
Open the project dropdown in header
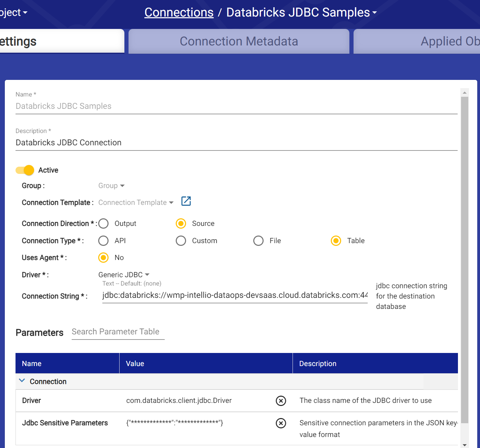pos(13,12)
